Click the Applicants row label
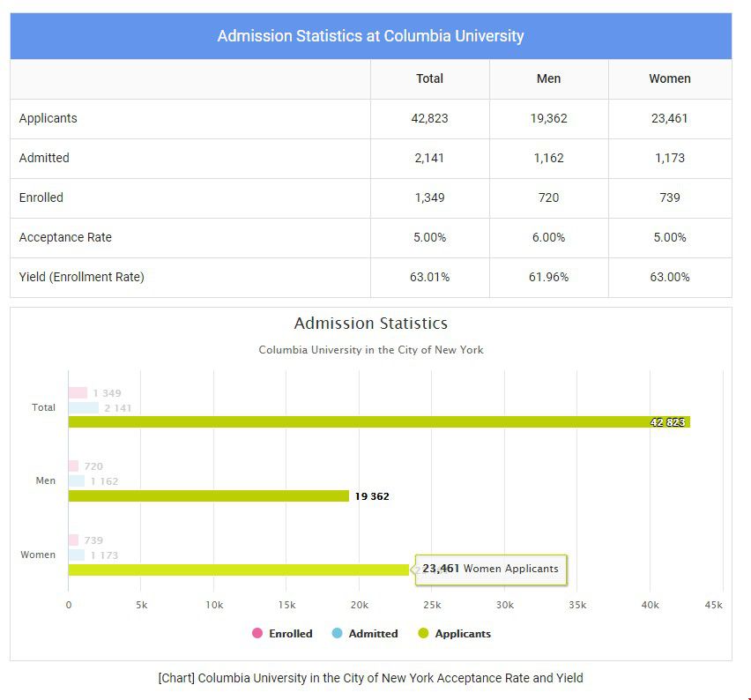The width and height of the screenshot is (751, 700). point(48,118)
